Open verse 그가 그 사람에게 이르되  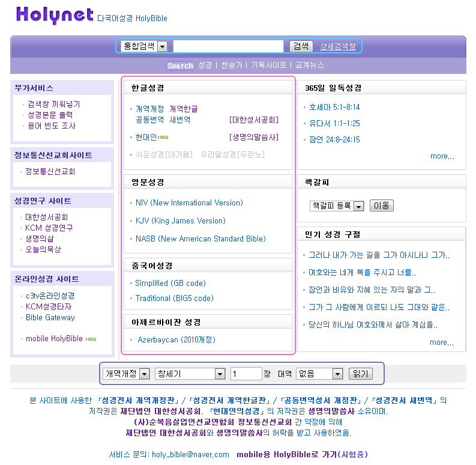coord(379,307)
